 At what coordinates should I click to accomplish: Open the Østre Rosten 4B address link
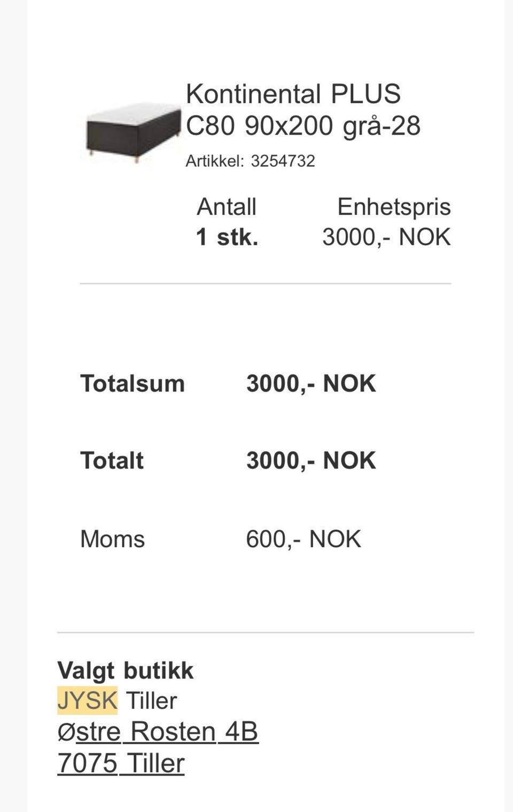158,731
